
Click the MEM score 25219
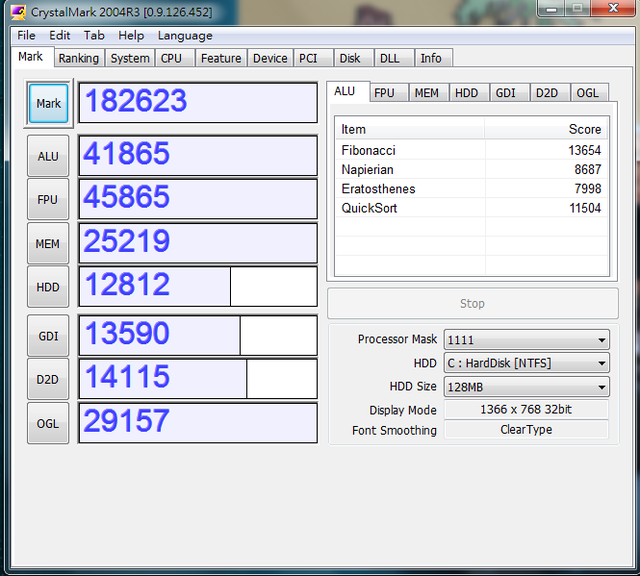coord(198,243)
